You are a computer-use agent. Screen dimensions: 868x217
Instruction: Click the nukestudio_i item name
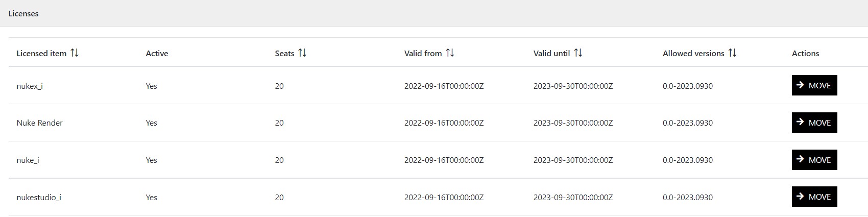click(x=39, y=198)
